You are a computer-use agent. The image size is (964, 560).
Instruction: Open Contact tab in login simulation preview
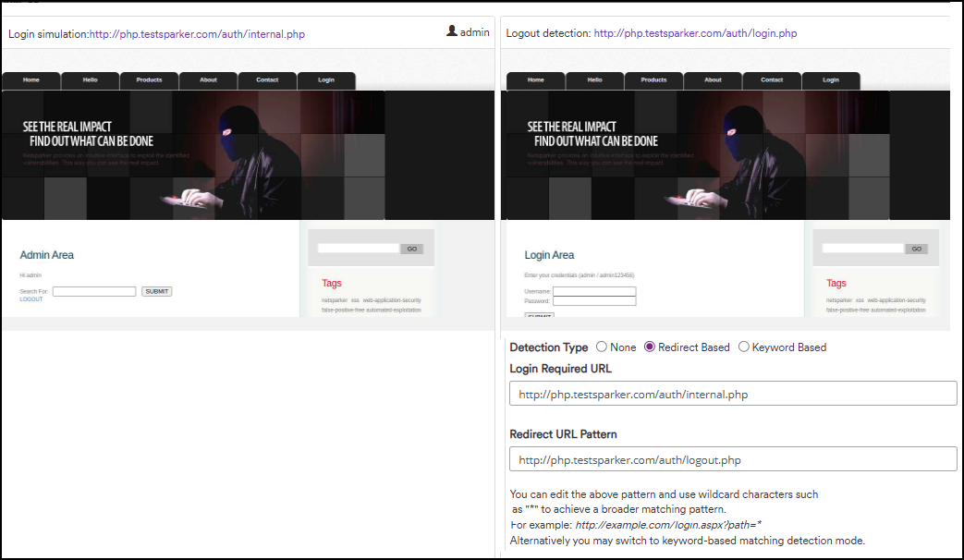[267, 80]
